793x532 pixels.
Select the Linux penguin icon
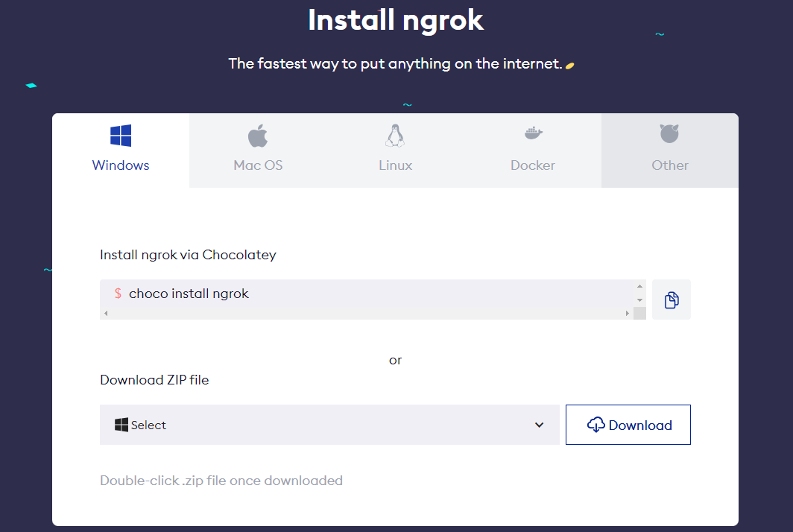395,135
